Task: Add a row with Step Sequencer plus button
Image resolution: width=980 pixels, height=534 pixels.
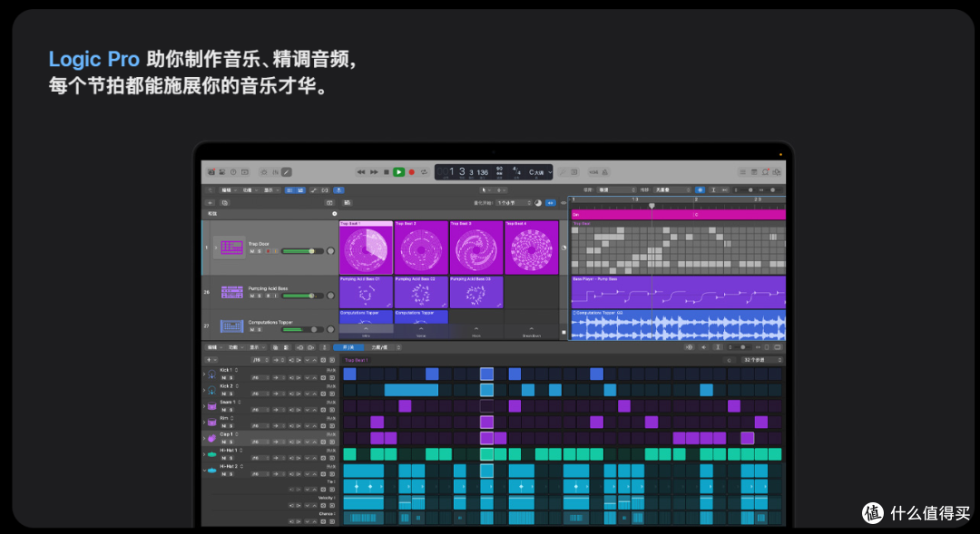Action: 211,360
